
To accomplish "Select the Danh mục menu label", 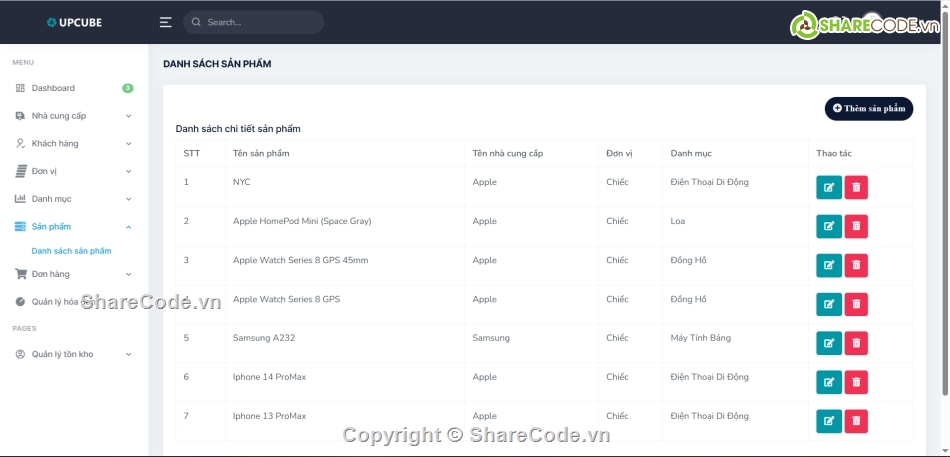I will [x=51, y=199].
